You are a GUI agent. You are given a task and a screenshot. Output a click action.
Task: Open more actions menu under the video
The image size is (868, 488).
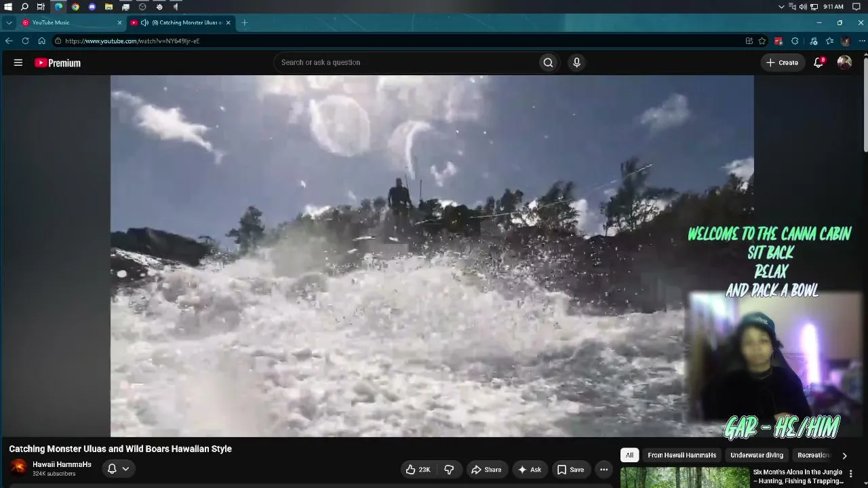tap(604, 469)
